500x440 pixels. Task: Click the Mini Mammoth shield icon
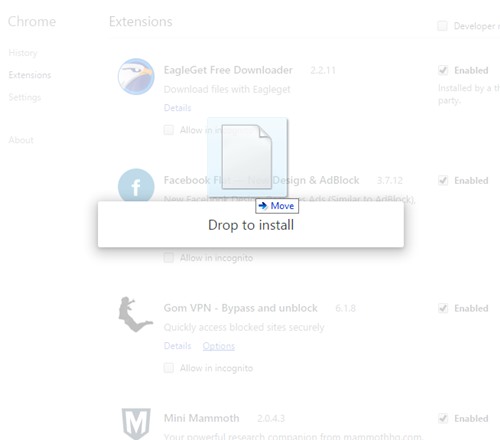[136, 423]
